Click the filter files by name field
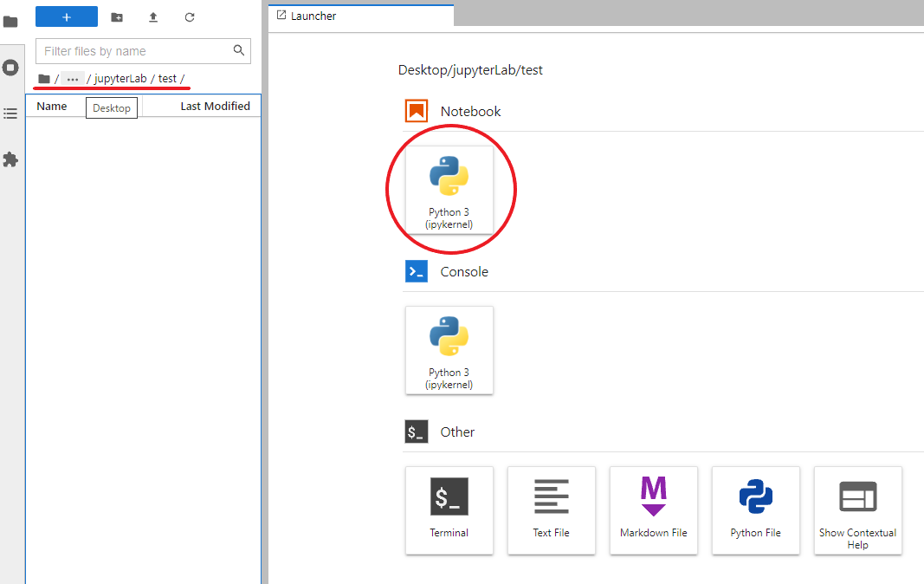This screenshot has height=584, width=924. 137,51
